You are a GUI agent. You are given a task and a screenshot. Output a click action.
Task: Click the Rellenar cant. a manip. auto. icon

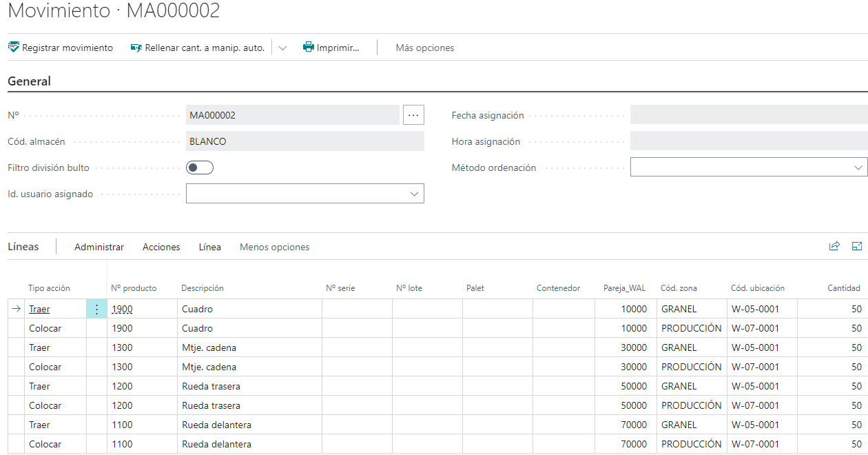click(136, 48)
